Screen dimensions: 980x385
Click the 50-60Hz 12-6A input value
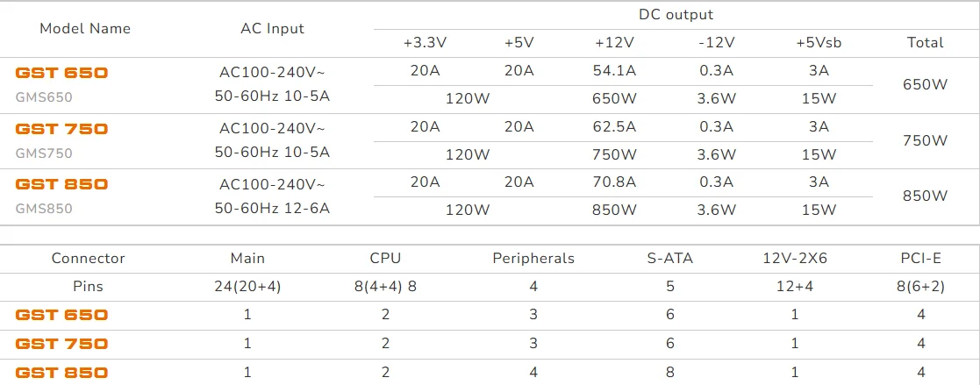click(272, 209)
